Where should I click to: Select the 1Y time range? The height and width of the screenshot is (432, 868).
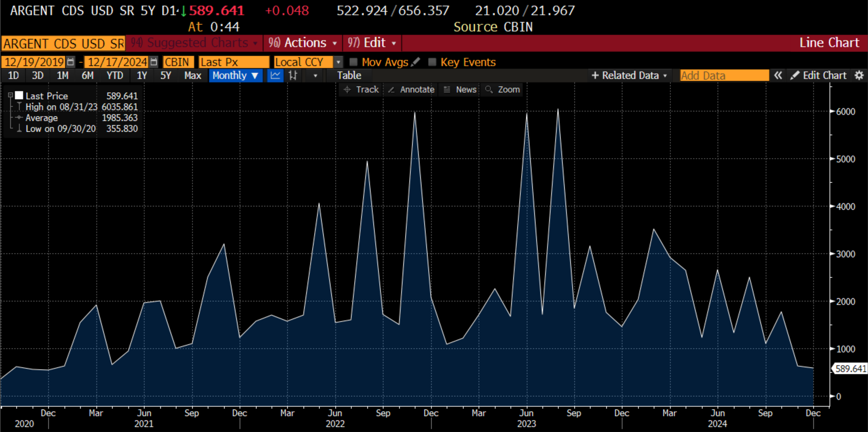coord(142,76)
